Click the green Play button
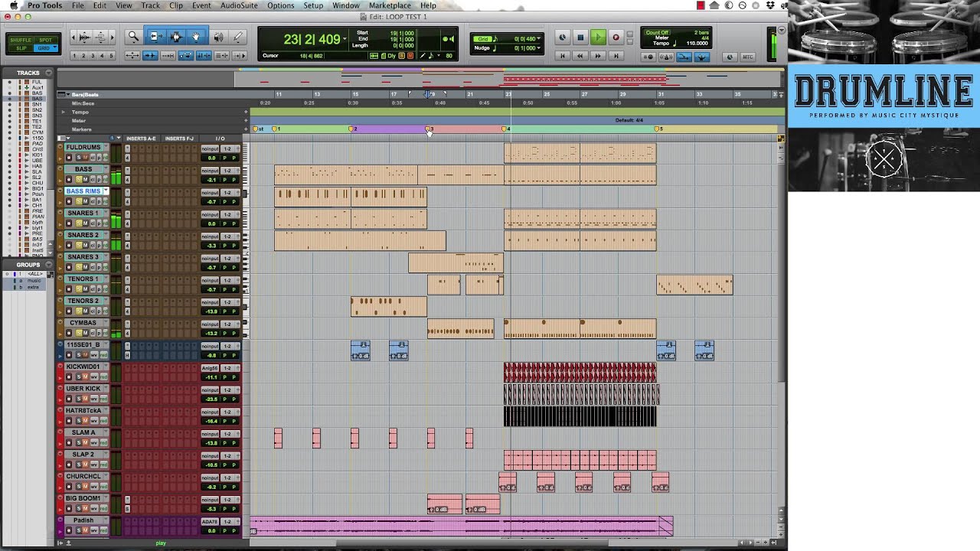 598,37
